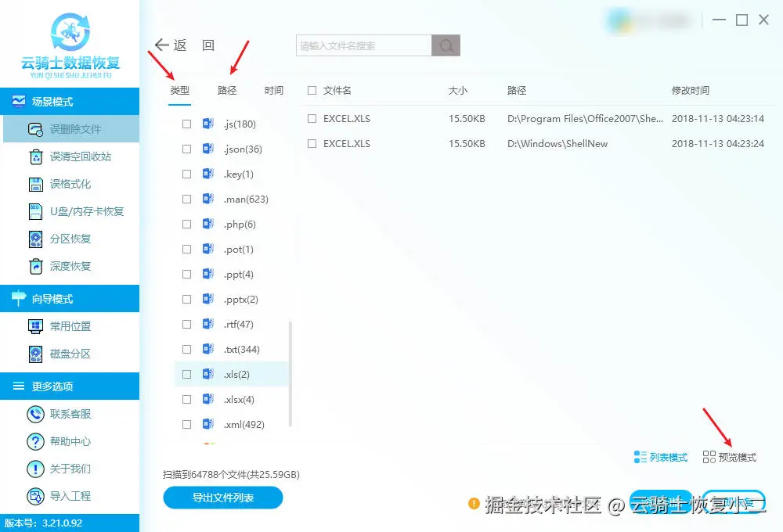Click the back arrow 返回
Image resolution: width=783 pixels, height=532 pixels.
tap(184, 45)
